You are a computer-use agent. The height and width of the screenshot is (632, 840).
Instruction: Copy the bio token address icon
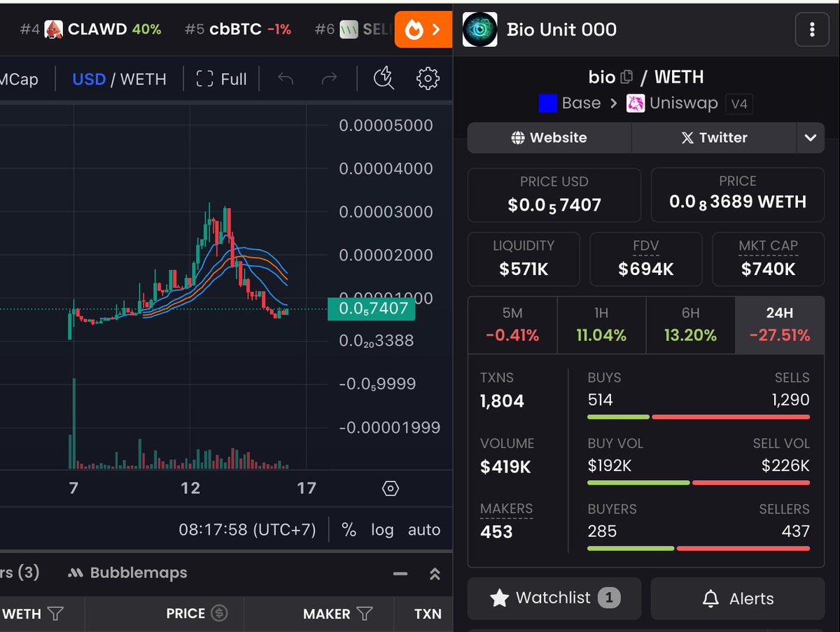tap(627, 76)
